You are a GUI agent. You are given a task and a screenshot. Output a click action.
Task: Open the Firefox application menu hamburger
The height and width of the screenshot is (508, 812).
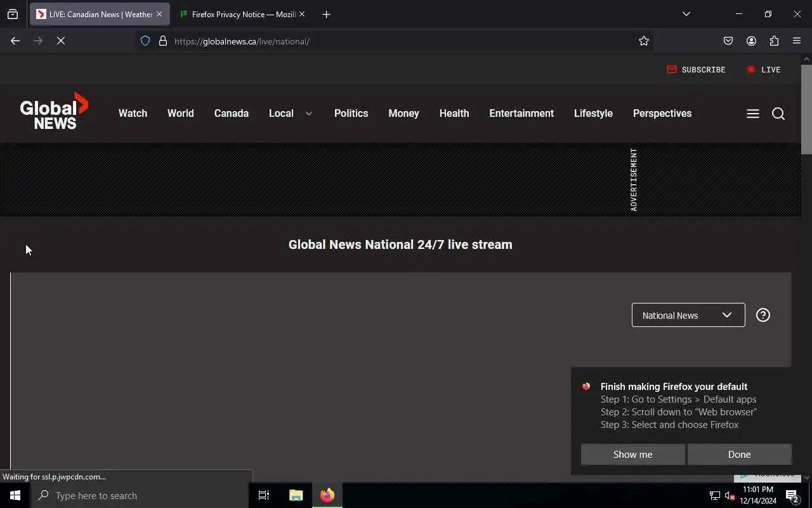(x=797, y=41)
